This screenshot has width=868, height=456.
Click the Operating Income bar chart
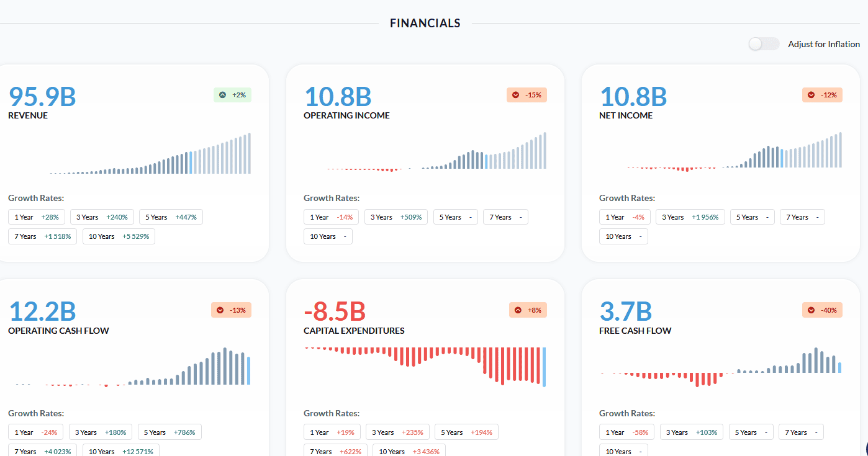pyautogui.click(x=437, y=151)
